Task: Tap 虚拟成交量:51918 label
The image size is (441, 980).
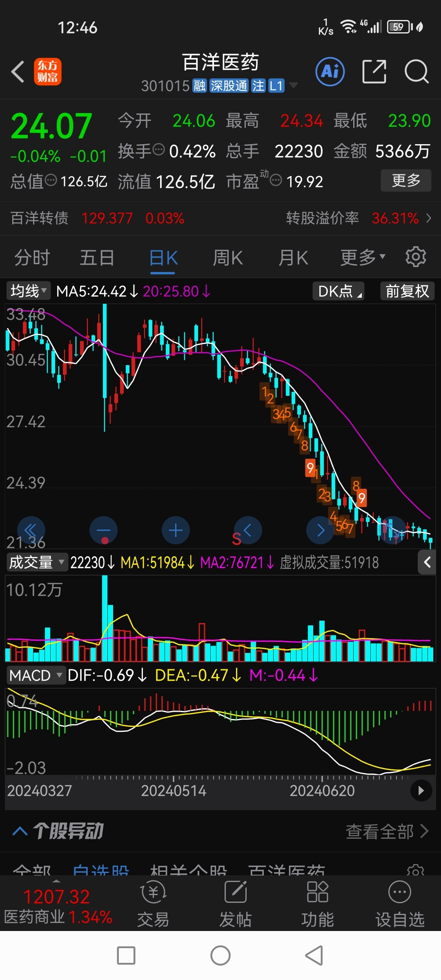Action: [329, 563]
